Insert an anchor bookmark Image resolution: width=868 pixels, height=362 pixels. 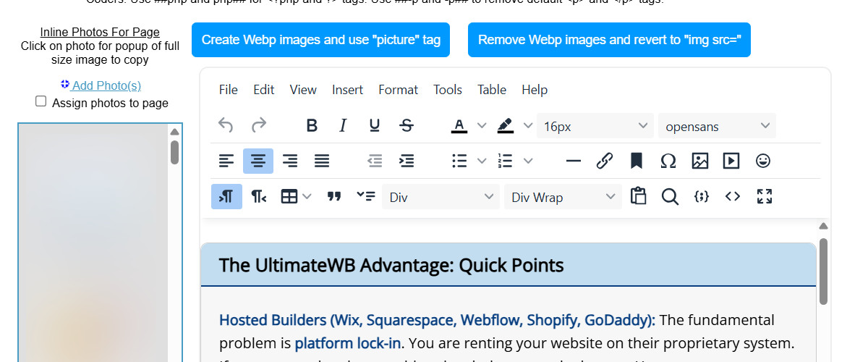point(637,161)
